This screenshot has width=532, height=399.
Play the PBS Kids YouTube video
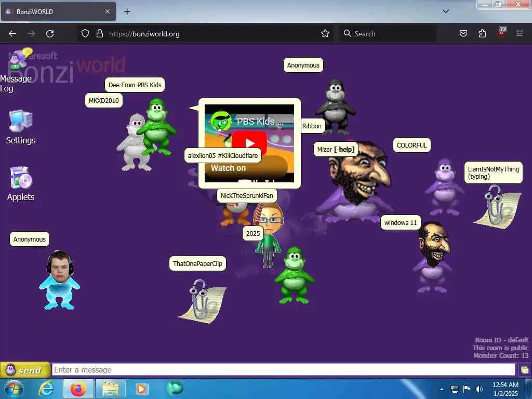(249, 143)
